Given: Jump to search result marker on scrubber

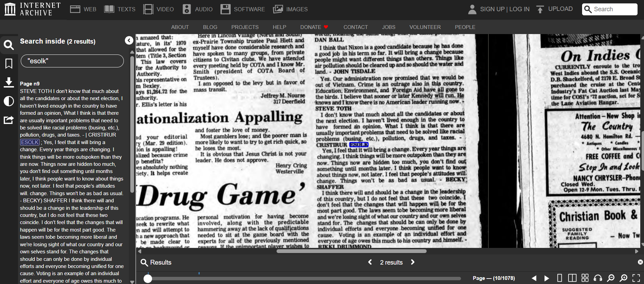Looking at the screenshot, I should [x=199, y=273].
